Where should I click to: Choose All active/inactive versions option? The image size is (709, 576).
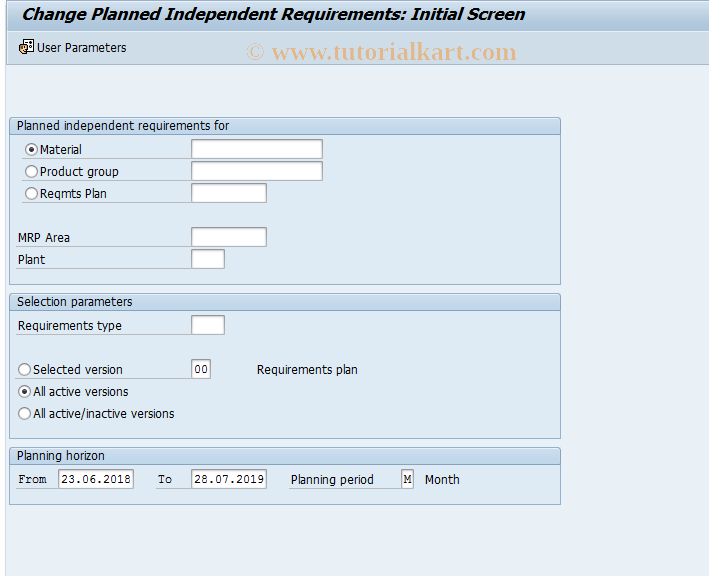click(24, 414)
